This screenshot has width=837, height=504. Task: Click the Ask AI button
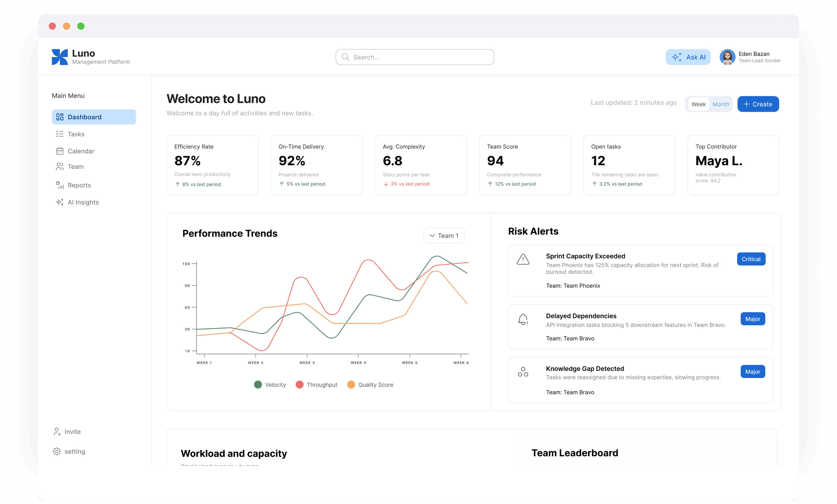(688, 57)
